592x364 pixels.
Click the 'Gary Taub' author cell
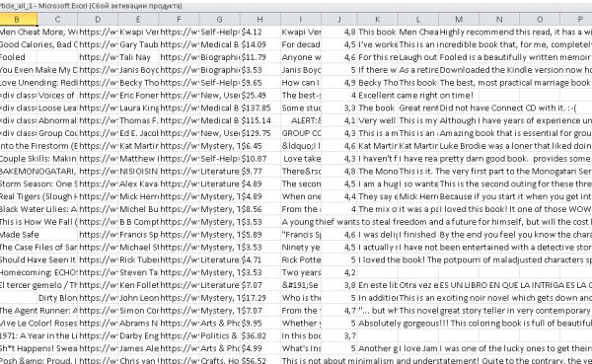click(138, 44)
